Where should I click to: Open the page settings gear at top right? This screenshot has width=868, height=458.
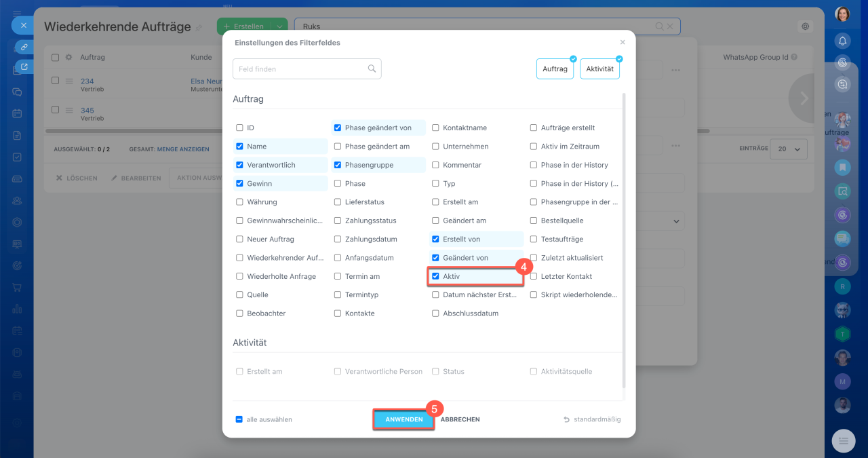coord(806,26)
